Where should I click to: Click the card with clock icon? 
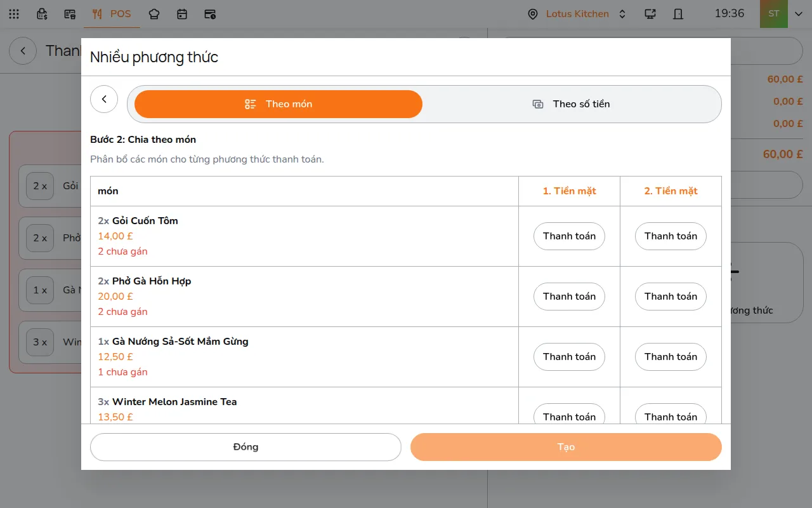[x=210, y=14]
